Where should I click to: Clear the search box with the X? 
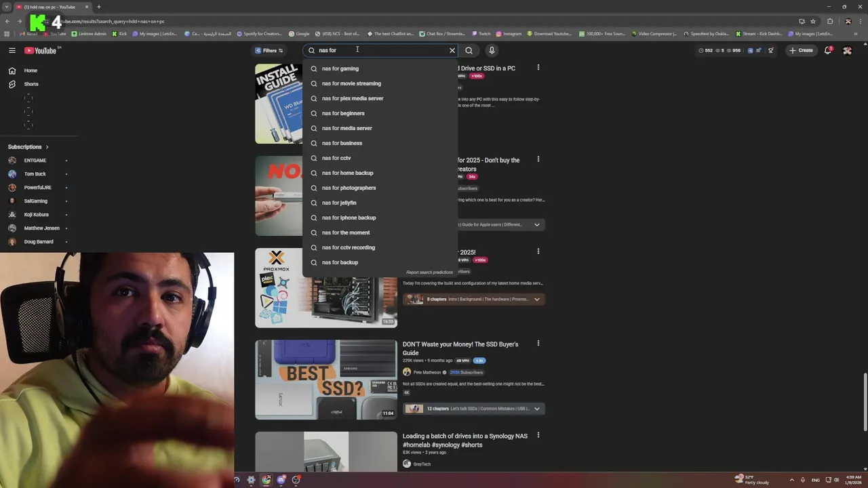coord(452,50)
